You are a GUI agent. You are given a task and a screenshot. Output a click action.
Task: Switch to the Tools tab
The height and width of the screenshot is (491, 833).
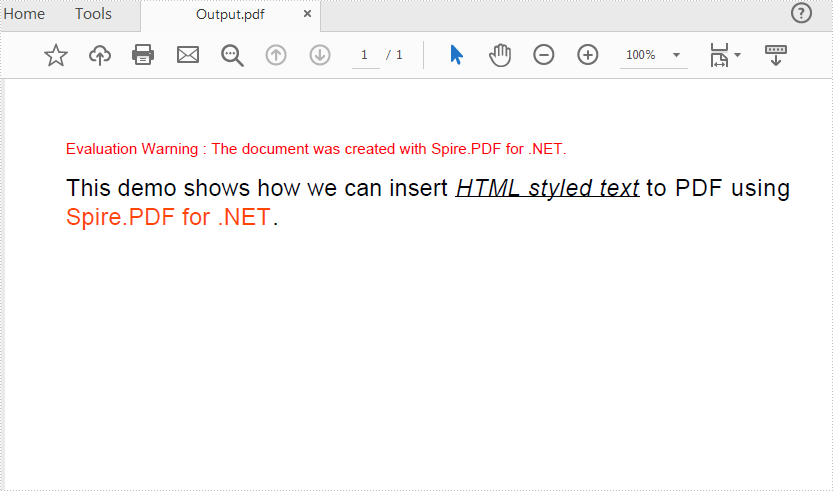point(94,14)
